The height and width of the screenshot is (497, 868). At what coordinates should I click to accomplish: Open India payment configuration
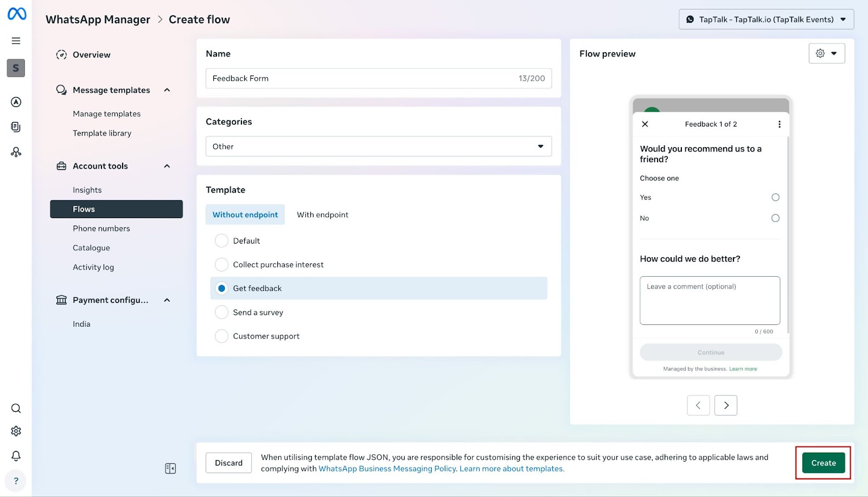coord(81,324)
